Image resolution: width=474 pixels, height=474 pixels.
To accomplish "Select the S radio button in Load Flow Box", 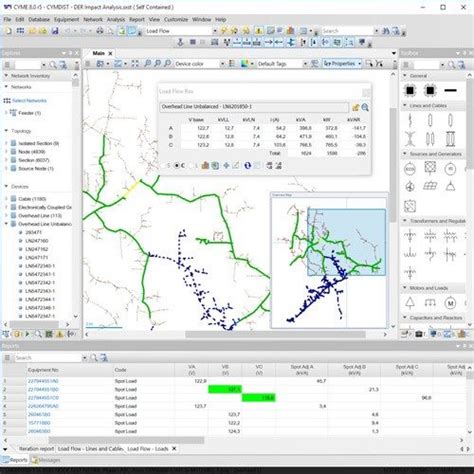I will (163, 166).
